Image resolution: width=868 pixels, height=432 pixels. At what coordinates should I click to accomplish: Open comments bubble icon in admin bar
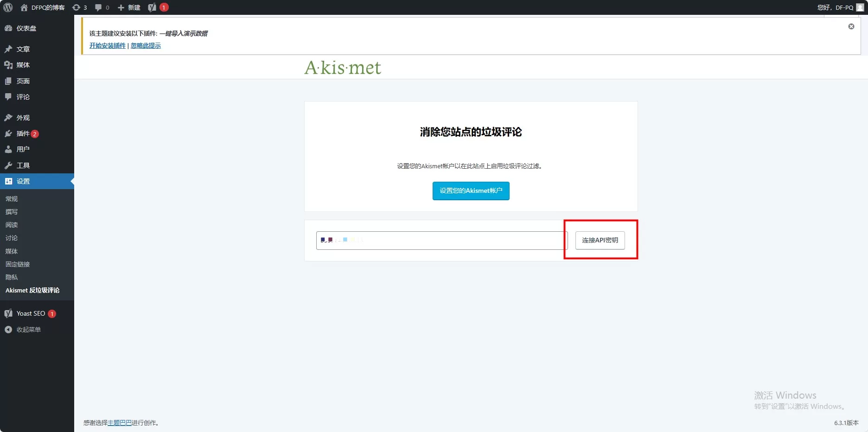click(x=98, y=7)
